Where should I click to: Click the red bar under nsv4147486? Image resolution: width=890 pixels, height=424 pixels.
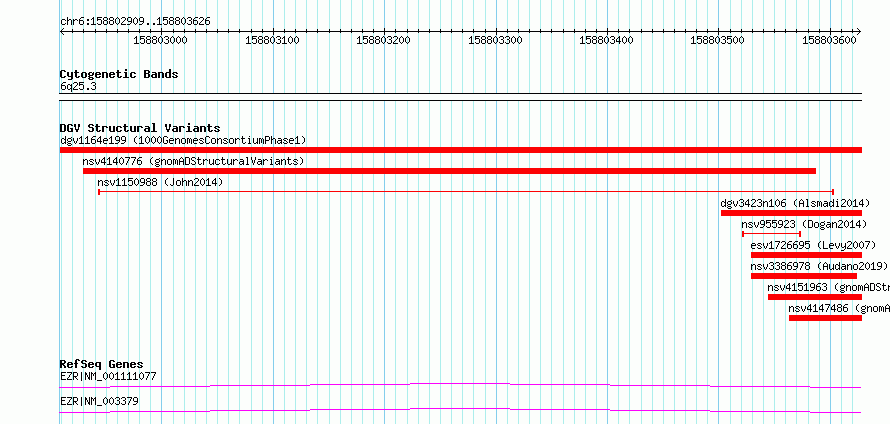[825, 318]
